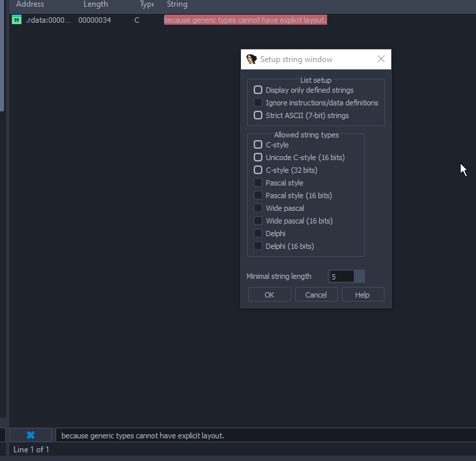The height and width of the screenshot is (461, 476).
Task: Enable the plain Pascal style string type
Action: 258,183
